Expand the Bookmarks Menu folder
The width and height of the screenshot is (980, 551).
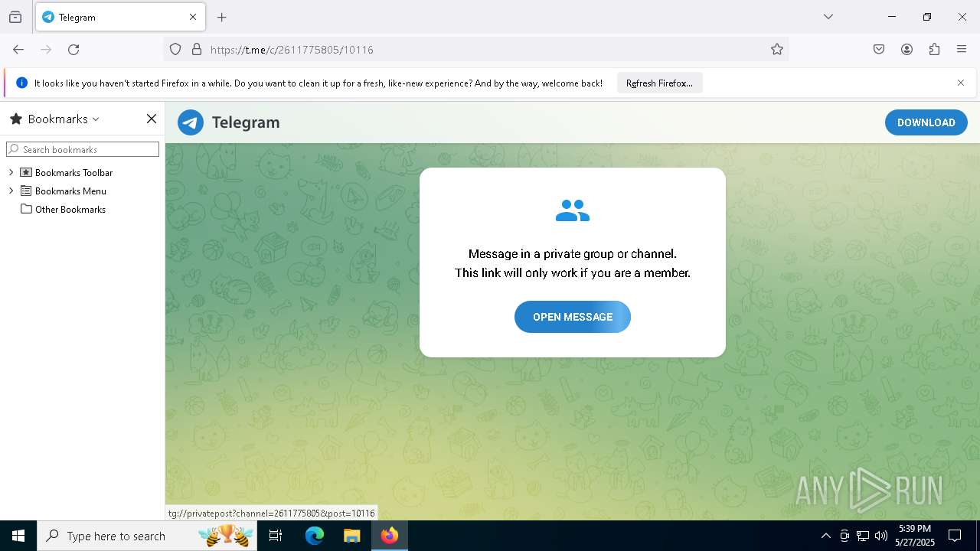pyautogui.click(x=11, y=191)
